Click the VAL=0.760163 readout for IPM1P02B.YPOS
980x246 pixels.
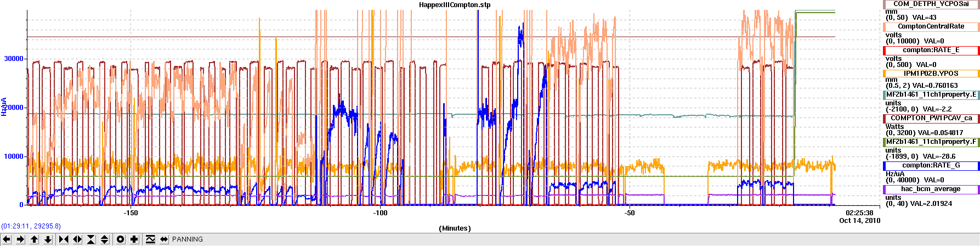click(936, 86)
